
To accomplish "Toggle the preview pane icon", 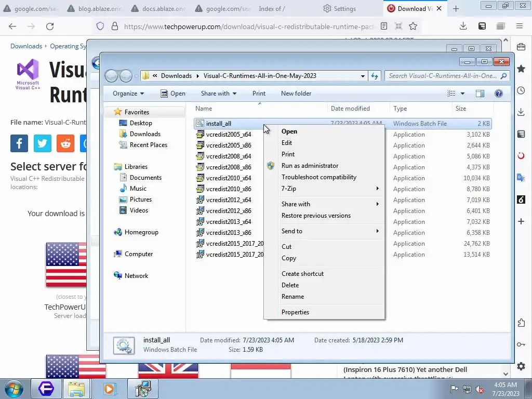I will (480, 94).
